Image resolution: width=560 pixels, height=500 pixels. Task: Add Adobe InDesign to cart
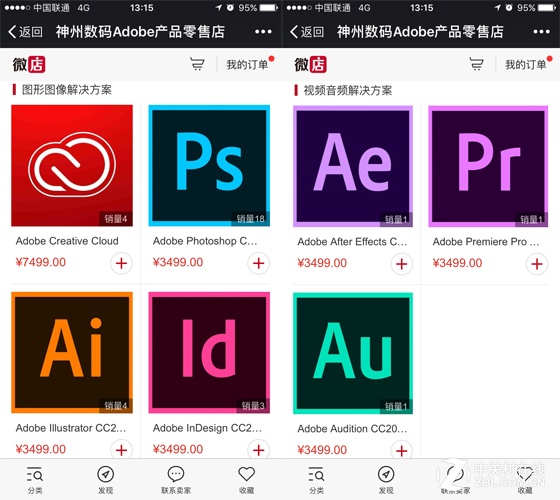[259, 450]
